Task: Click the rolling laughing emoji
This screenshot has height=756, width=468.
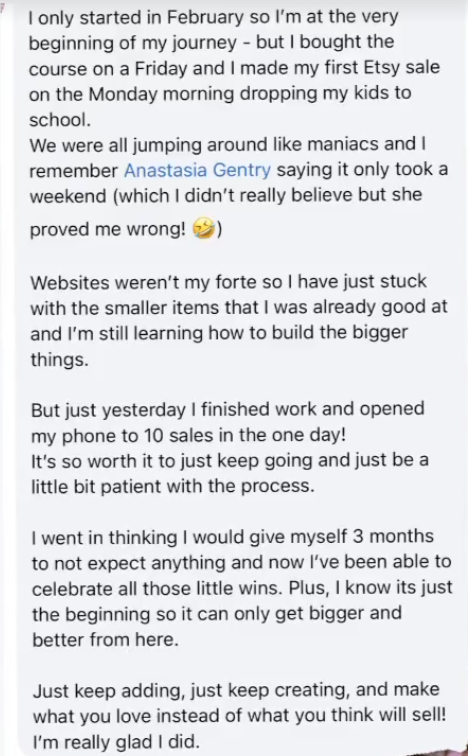Action: coord(204,229)
